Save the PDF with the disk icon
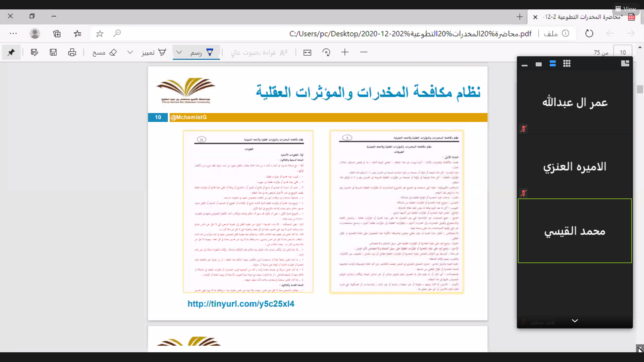 53,52
